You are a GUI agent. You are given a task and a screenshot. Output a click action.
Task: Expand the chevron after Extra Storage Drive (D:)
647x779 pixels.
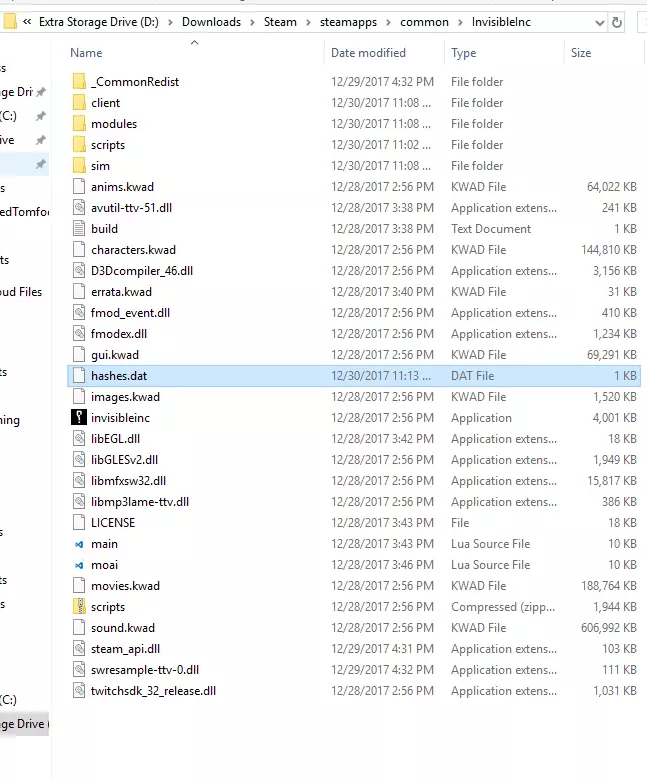click(170, 22)
